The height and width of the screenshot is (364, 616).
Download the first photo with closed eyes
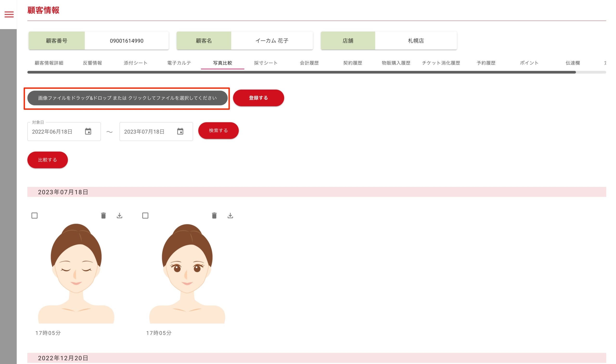click(x=119, y=216)
